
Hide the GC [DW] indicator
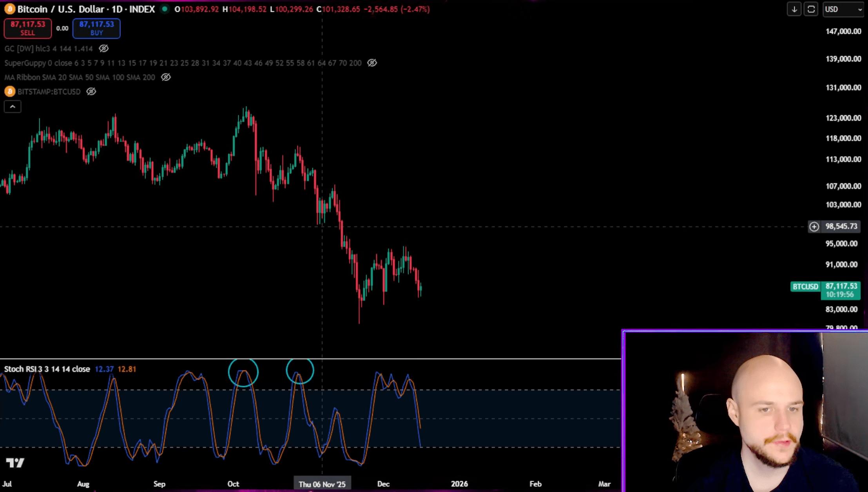click(103, 48)
